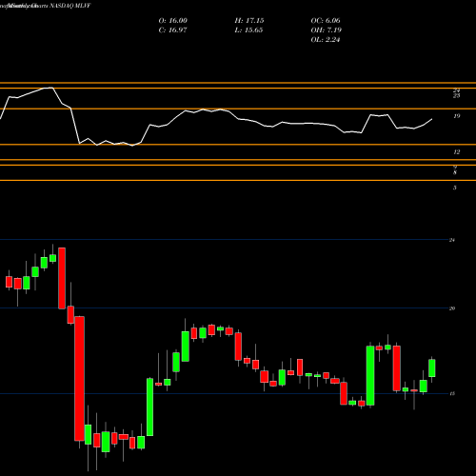This screenshot has width=476, height=476.
Task: Click the high price text 'H: 17.15'
Action: [x=249, y=21]
